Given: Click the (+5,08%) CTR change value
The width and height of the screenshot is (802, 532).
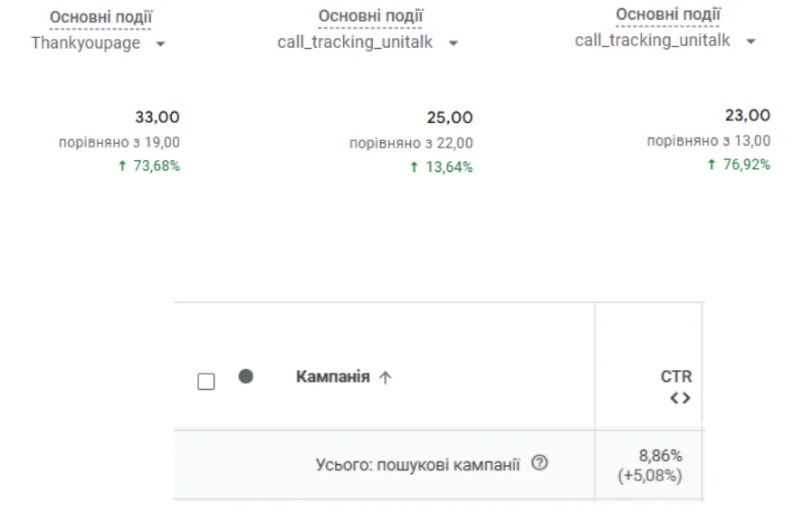Looking at the screenshot, I should pyautogui.click(x=650, y=475).
